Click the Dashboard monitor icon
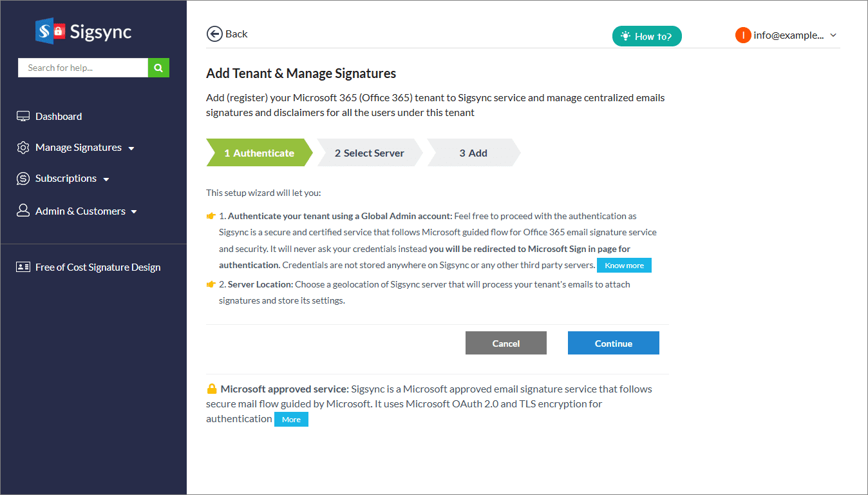Screen dimensions: 868x495 pos(23,117)
